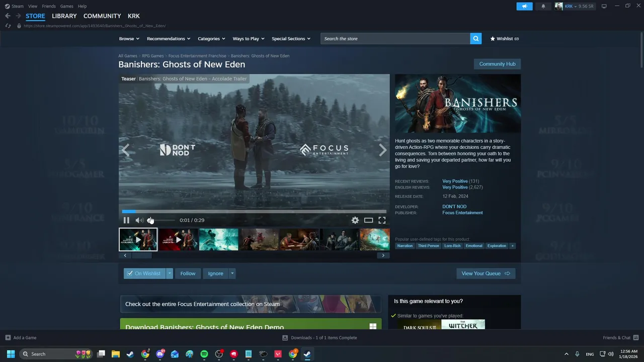644x362 pixels.
Task: Click View Your Queue
Action: coord(486,274)
